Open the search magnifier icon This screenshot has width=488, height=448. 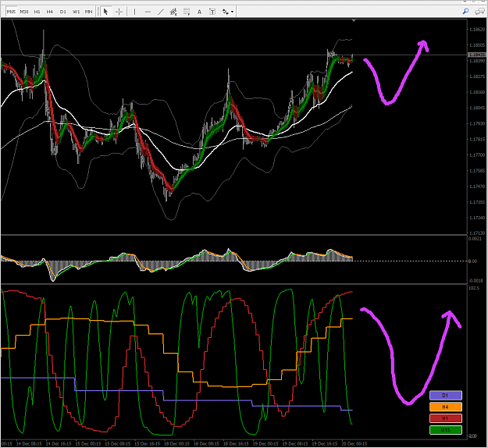point(465,12)
